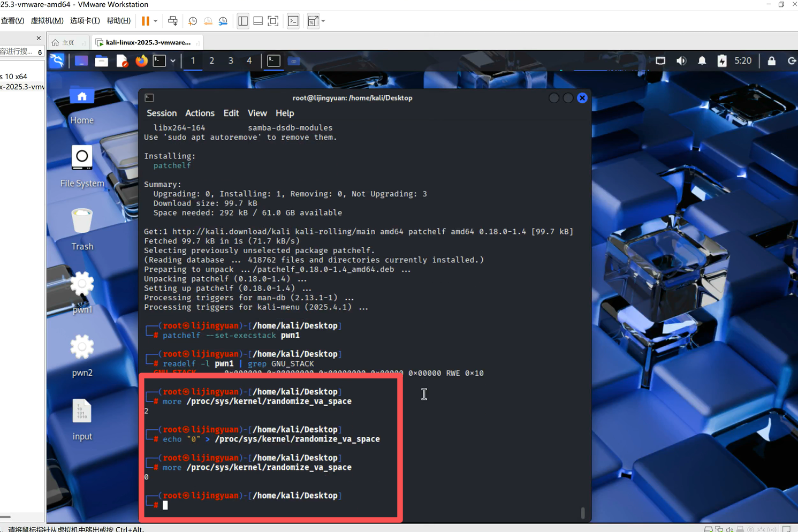Toggle the library sidebar view
Screen dimensions: 798x532
(x=243, y=21)
